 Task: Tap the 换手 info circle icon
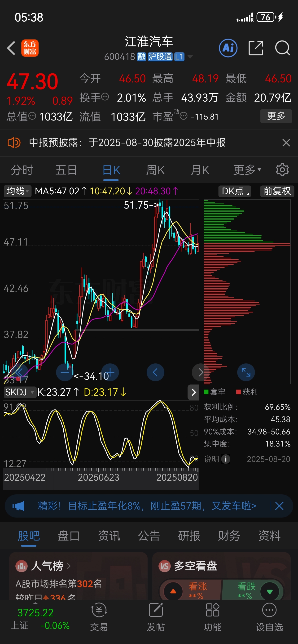[105, 97]
